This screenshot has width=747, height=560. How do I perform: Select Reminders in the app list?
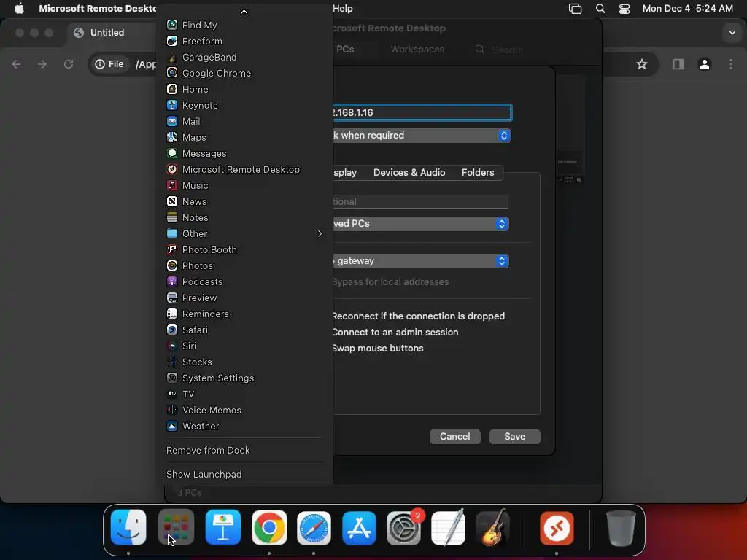(244, 314)
